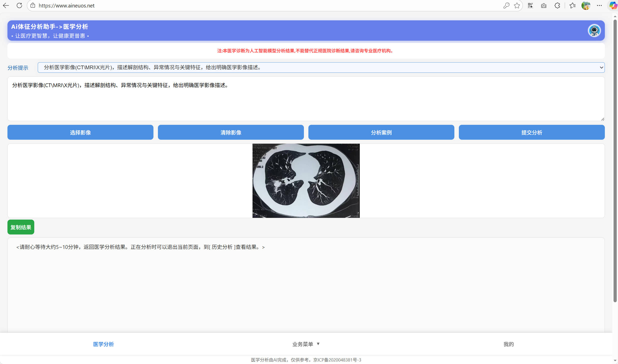
Task: Open browser settings three-dot menu
Action: 599,5
